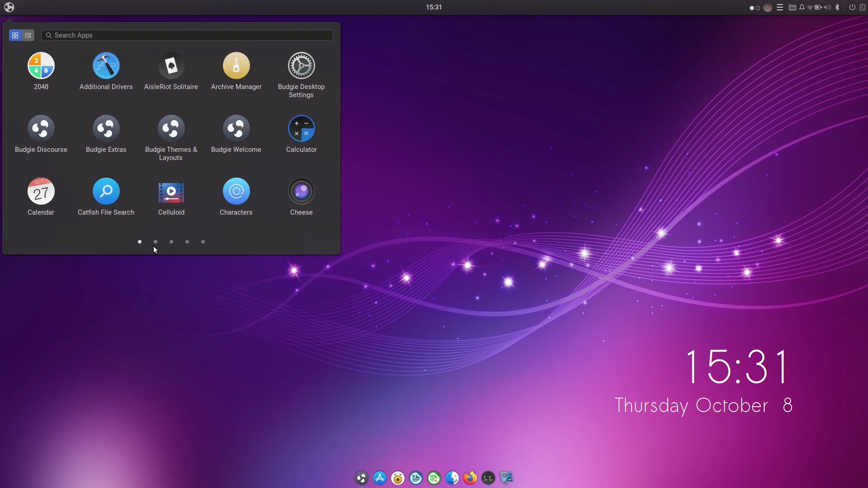Open Budgie Extras
The height and width of the screenshot is (488, 868).
coord(106,135)
